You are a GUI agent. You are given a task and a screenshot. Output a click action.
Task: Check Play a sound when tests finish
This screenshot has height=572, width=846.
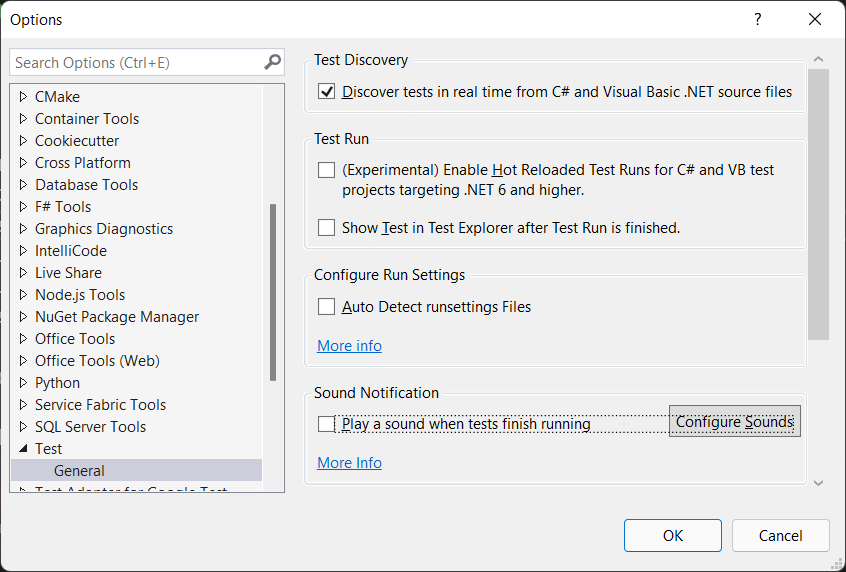pos(326,424)
